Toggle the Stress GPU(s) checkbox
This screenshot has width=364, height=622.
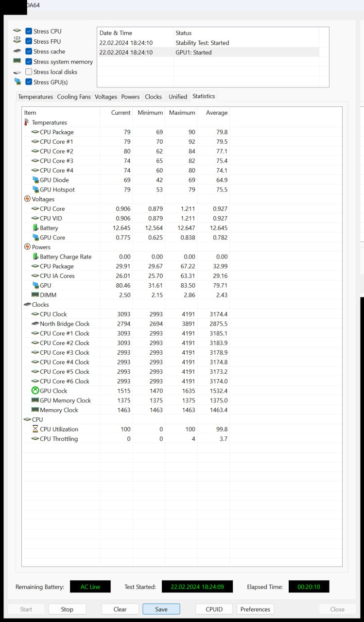click(x=29, y=82)
